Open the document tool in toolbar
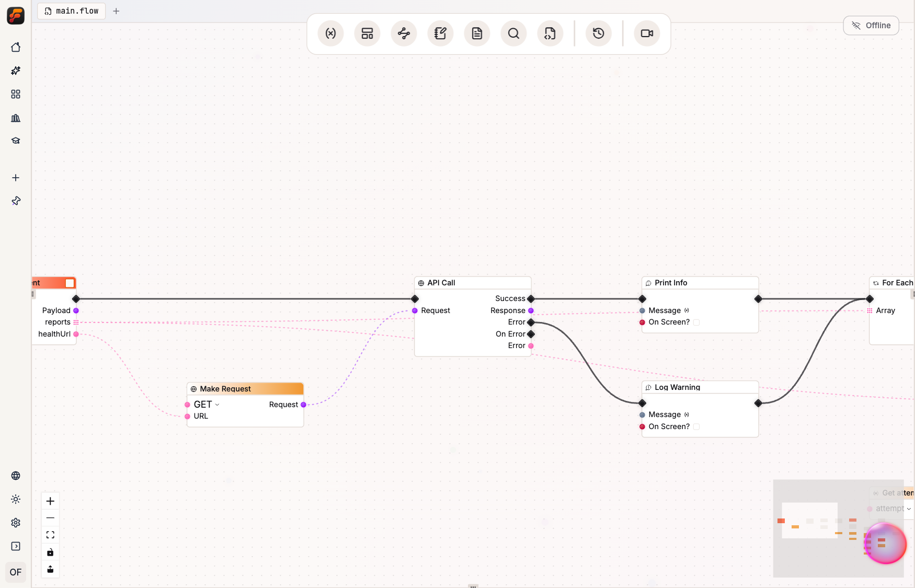 tap(477, 33)
